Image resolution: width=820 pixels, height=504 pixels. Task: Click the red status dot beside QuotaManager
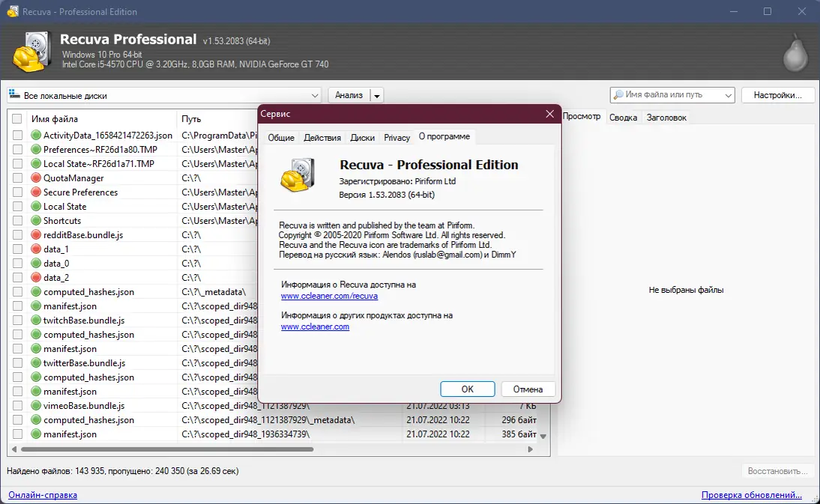click(x=35, y=178)
